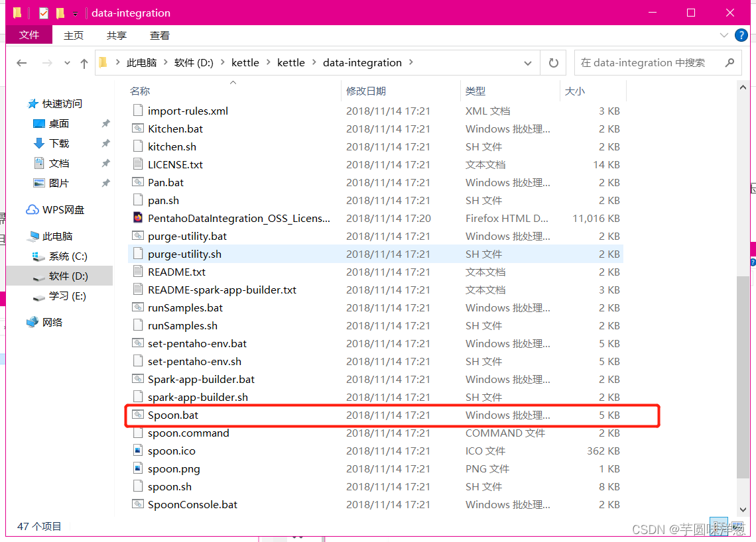Switch to the 查看 ribbon tab
Screen dimensions: 756x542
point(160,35)
